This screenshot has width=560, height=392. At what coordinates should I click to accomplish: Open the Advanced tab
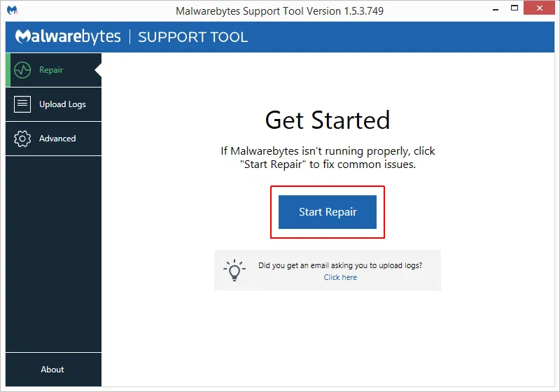(x=54, y=139)
